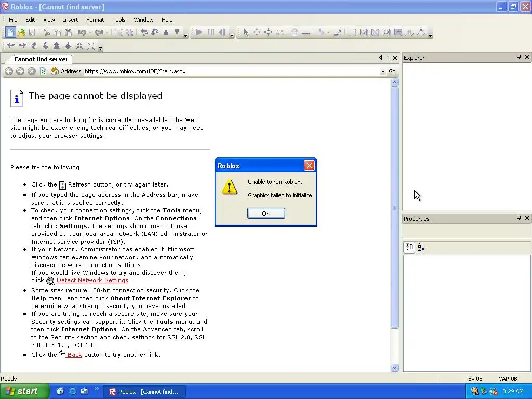Click the Redo arrow icon
Image resolution: width=532 pixels, height=399 pixels.
[99, 33]
